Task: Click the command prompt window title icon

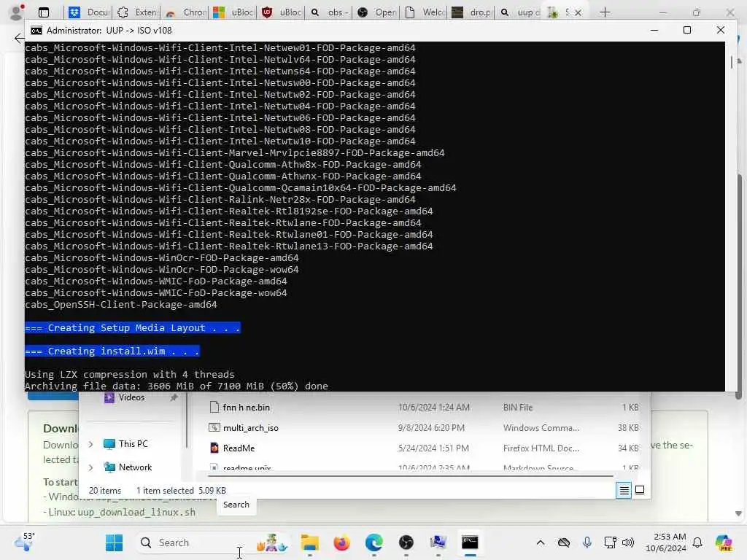Action: pyautogui.click(x=36, y=31)
